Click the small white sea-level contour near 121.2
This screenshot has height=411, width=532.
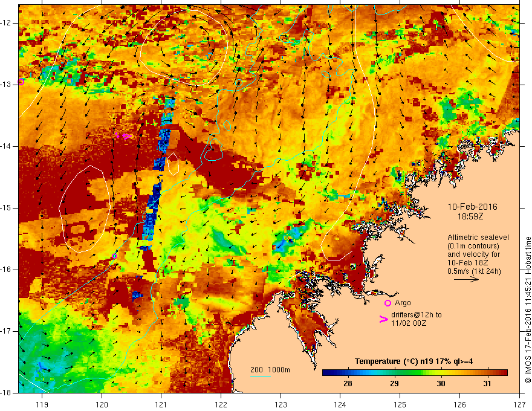[x=173, y=164]
